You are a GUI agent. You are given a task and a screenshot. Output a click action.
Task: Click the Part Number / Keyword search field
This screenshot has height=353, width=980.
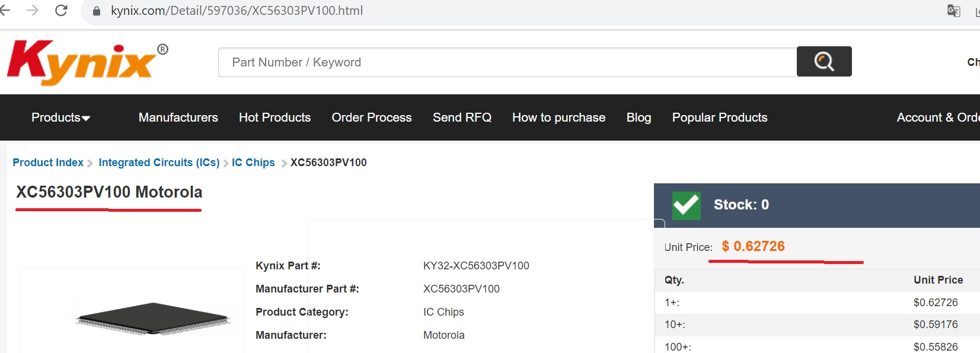pyautogui.click(x=507, y=62)
